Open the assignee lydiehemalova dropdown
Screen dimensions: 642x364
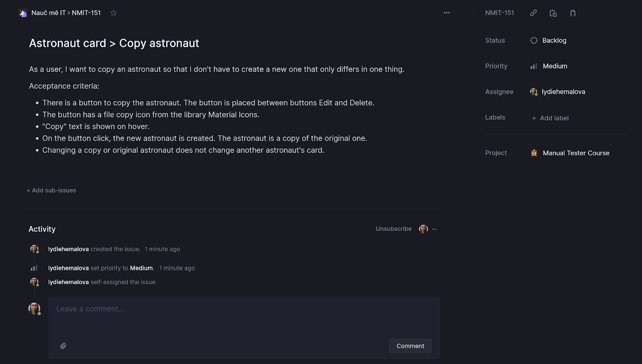coord(563,92)
